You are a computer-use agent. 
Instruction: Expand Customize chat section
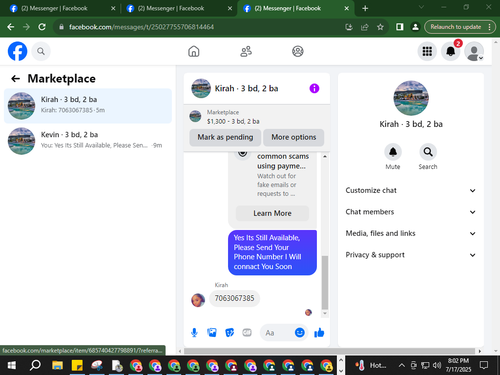tap(411, 190)
